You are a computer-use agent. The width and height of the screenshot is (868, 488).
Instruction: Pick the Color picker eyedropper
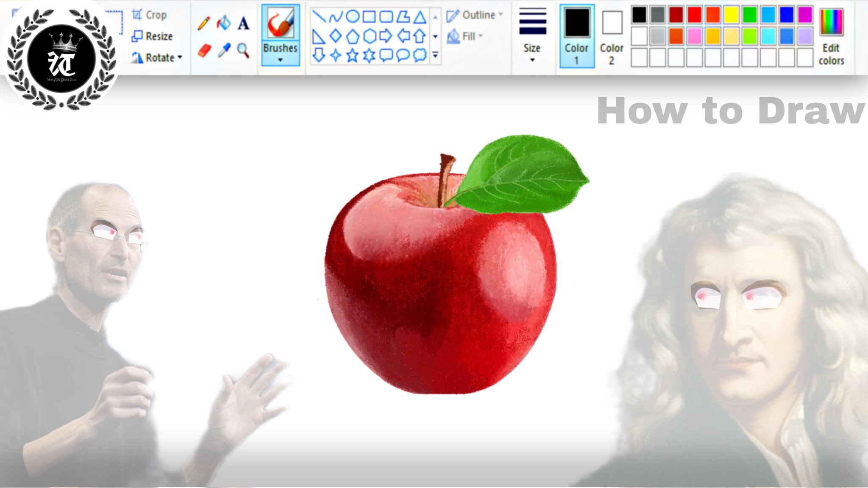tap(224, 50)
